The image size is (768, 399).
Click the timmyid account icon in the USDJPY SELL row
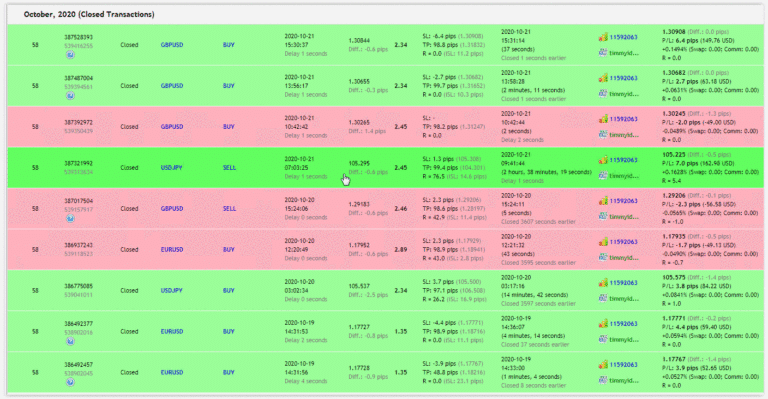point(603,175)
